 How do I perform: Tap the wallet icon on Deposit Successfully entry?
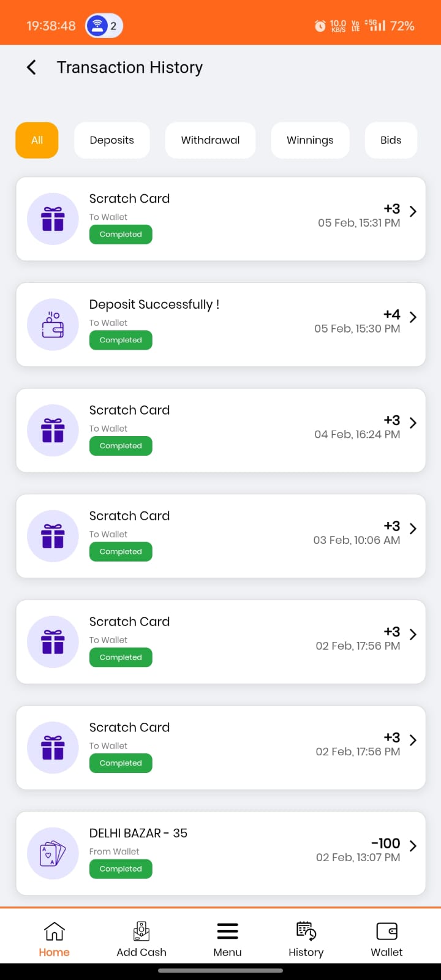53,325
